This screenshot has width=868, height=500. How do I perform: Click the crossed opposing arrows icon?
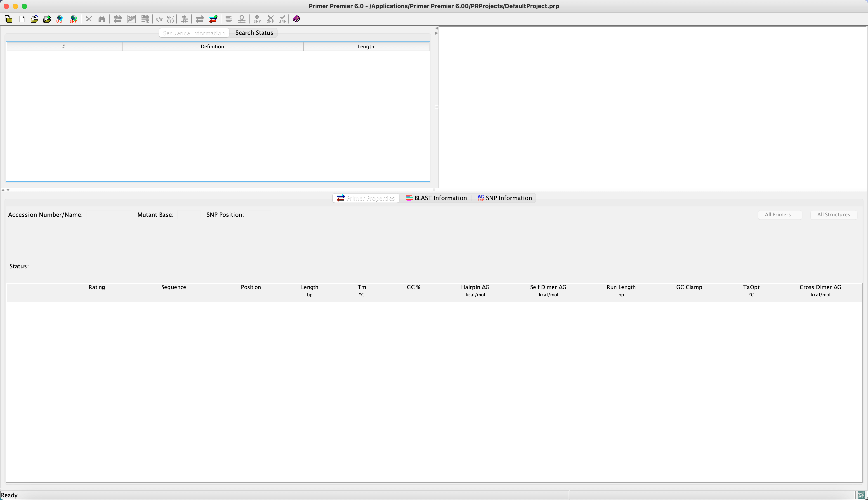[184, 19]
